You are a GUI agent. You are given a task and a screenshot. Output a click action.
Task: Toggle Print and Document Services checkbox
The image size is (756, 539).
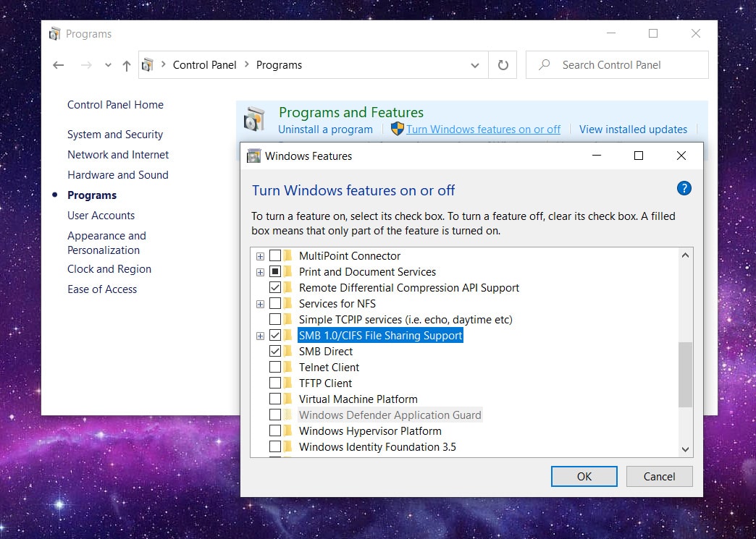click(x=275, y=271)
